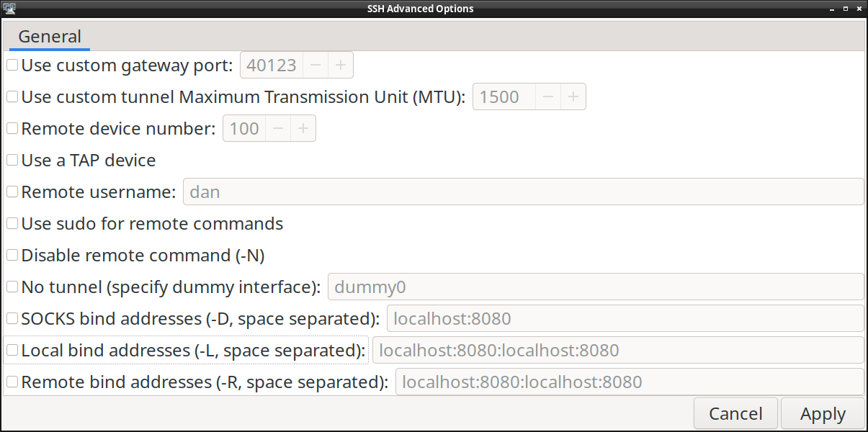
Task: Tick the Remote username checkbox
Action: tap(12, 192)
